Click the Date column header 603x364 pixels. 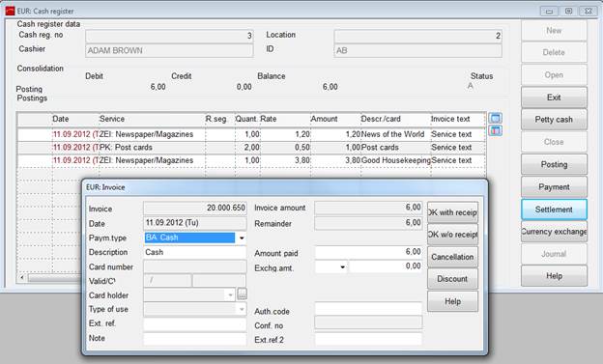tap(75, 119)
